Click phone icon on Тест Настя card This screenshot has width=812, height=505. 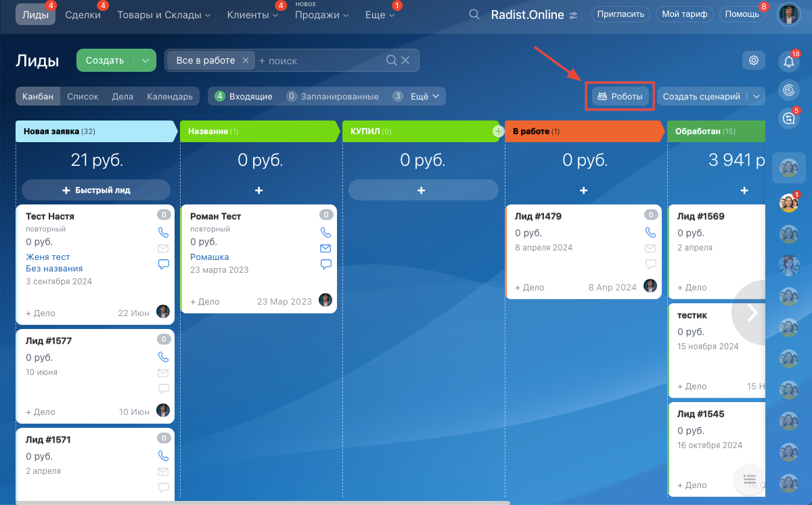click(163, 232)
